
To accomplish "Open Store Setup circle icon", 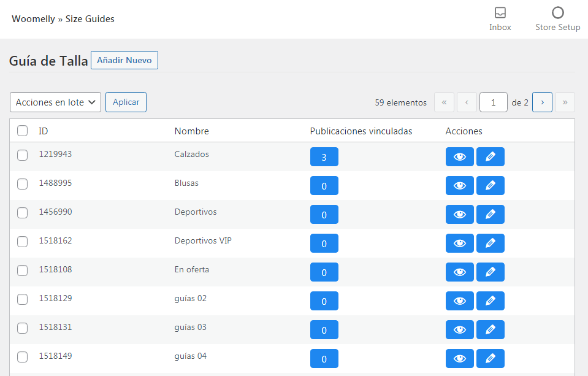I will 557,13.
